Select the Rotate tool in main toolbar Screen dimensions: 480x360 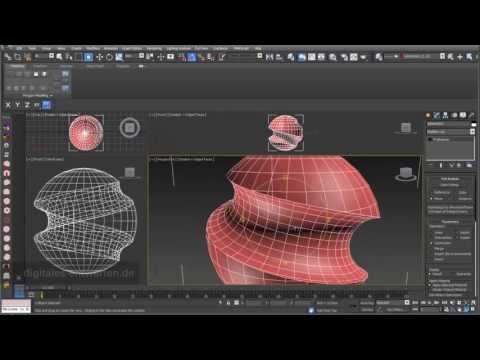coord(109,57)
